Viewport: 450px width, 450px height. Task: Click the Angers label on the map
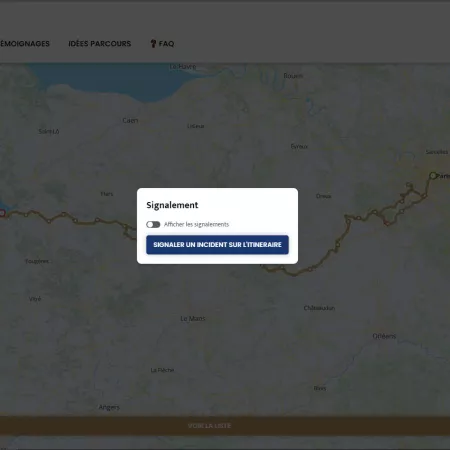click(109, 407)
